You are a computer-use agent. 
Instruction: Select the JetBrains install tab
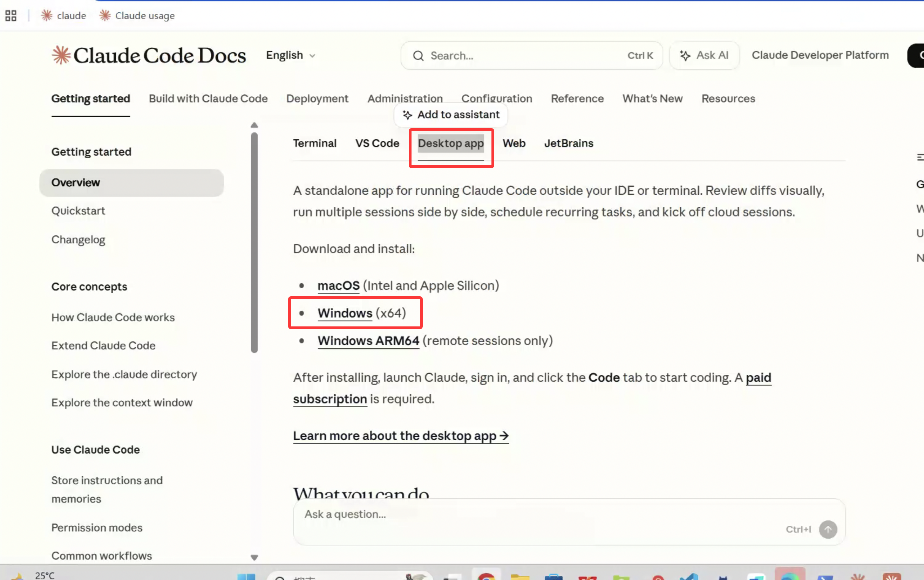569,143
